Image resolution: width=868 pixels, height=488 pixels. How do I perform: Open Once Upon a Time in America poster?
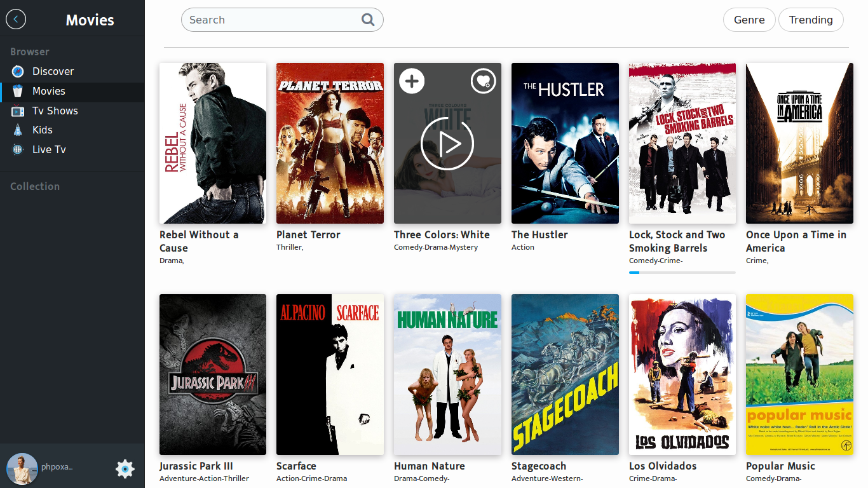coord(799,143)
